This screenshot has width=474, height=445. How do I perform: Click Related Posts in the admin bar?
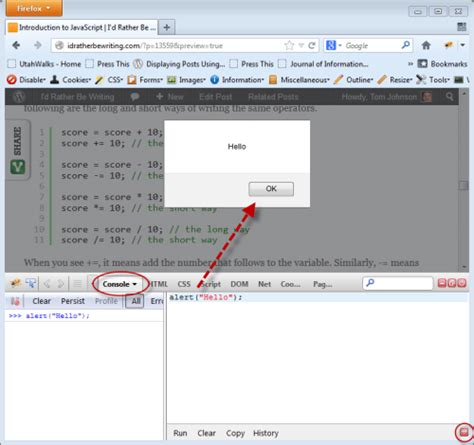click(273, 97)
